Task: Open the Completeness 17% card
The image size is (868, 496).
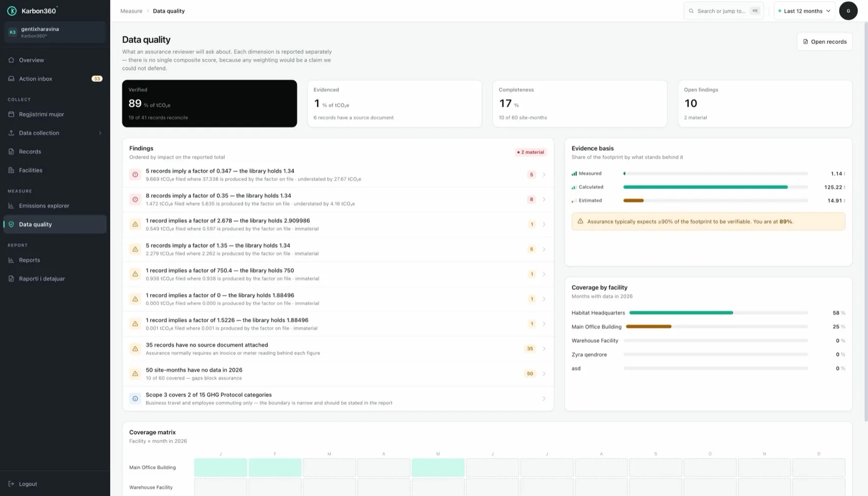Action: pos(580,104)
